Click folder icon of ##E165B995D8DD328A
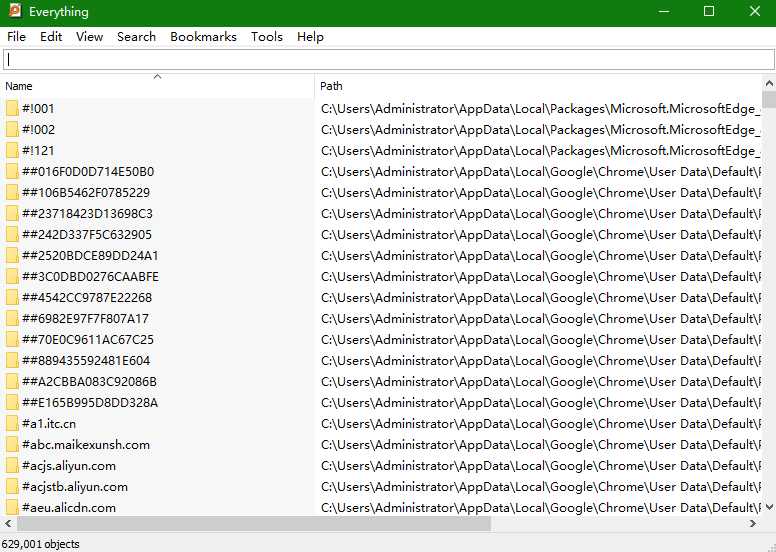 click(x=12, y=402)
